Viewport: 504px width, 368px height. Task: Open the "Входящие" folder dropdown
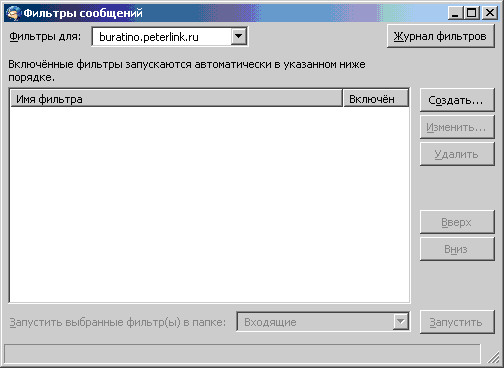pyautogui.click(x=323, y=322)
